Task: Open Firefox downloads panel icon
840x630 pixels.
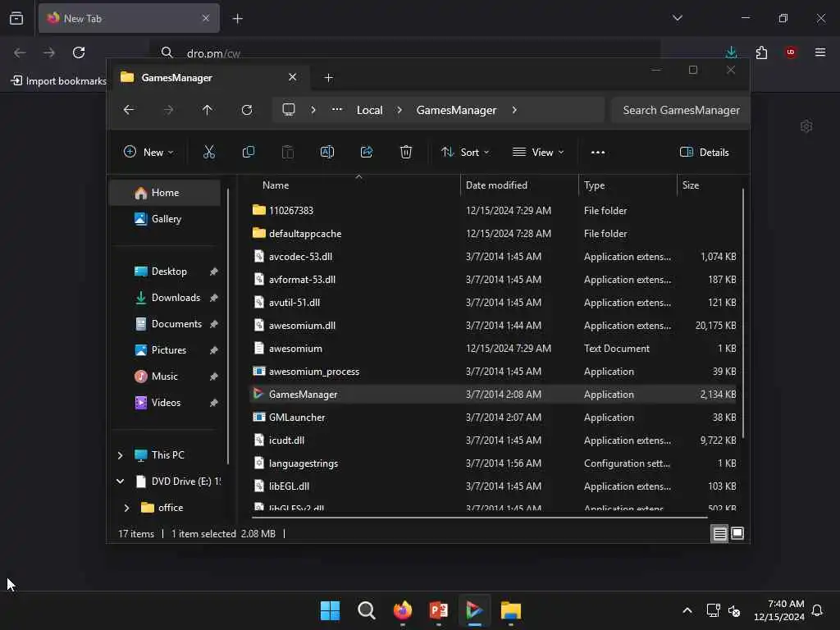Action: (x=731, y=52)
